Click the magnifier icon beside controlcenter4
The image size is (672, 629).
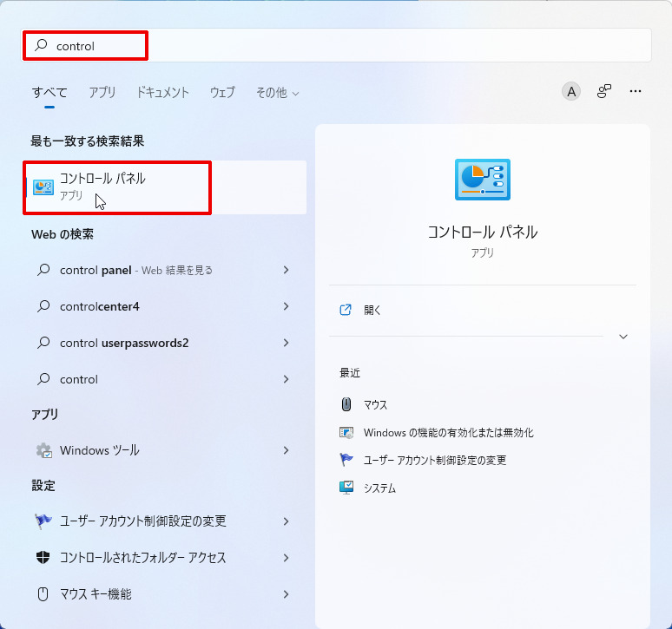tap(43, 306)
